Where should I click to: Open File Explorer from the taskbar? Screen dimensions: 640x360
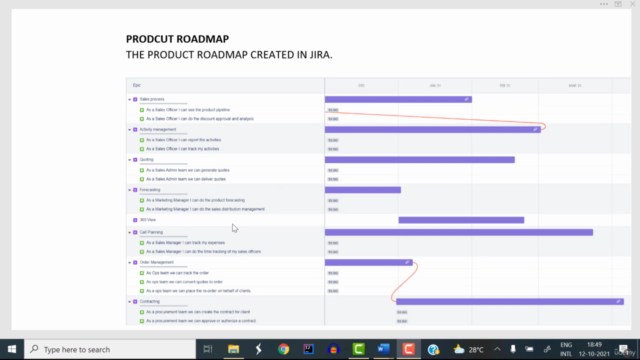click(x=233, y=349)
